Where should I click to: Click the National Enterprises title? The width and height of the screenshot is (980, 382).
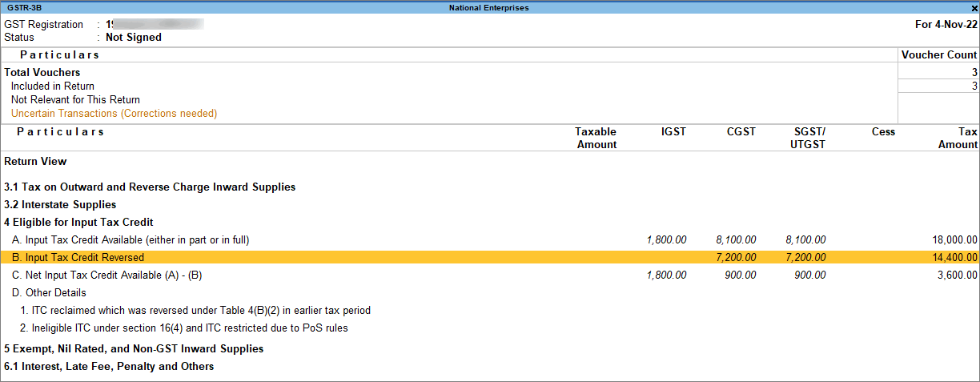point(489,7)
